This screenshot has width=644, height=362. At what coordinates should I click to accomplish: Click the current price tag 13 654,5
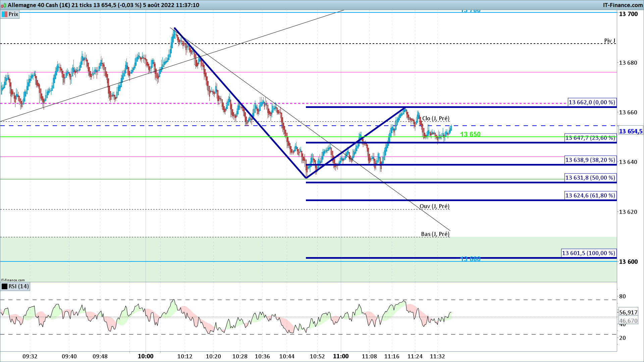(631, 131)
